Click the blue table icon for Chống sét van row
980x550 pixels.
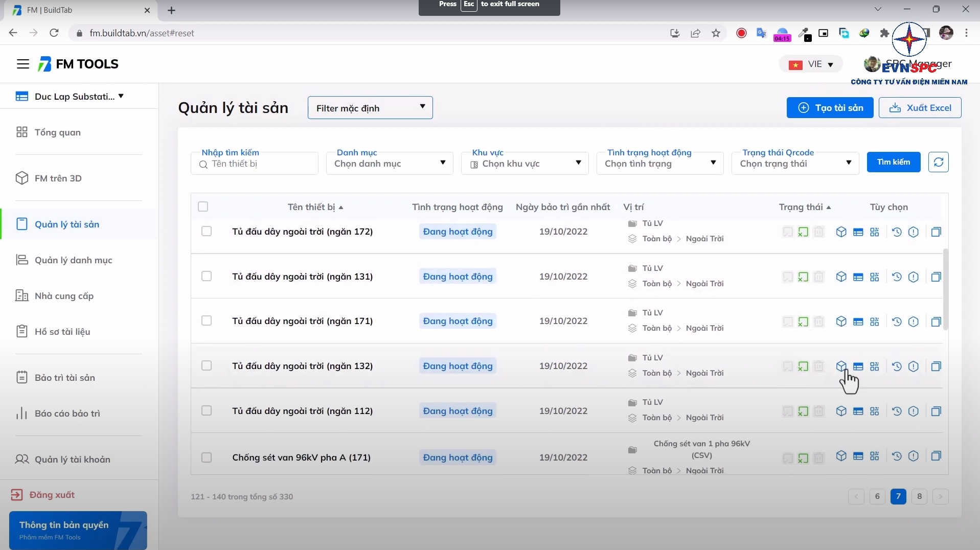pyautogui.click(x=858, y=456)
